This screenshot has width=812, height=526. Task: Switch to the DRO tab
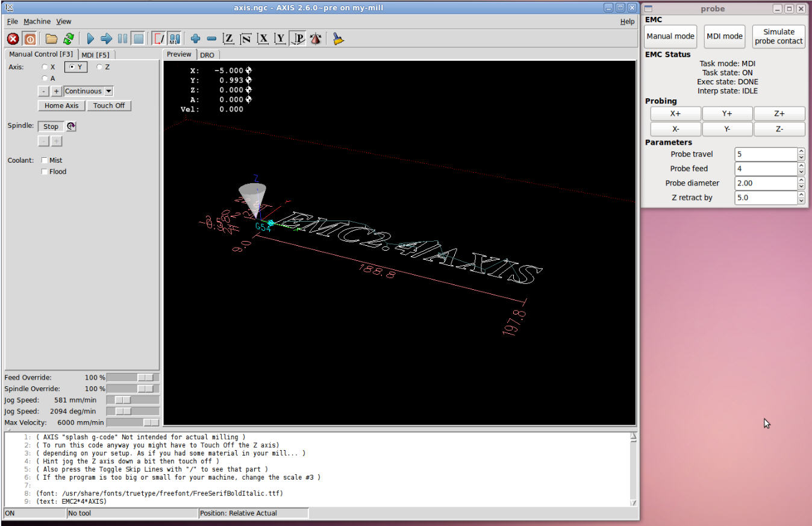pyautogui.click(x=207, y=55)
